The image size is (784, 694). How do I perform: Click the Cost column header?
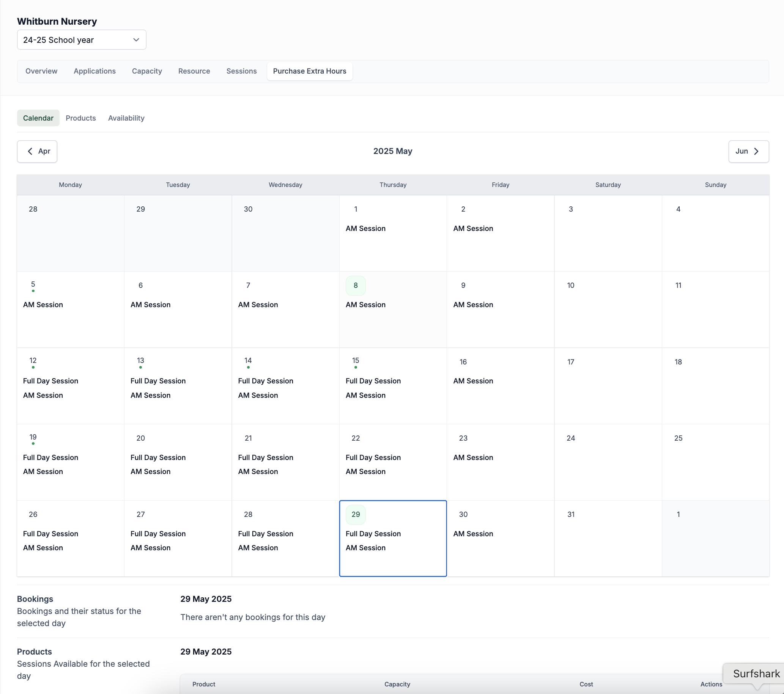click(586, 684)
